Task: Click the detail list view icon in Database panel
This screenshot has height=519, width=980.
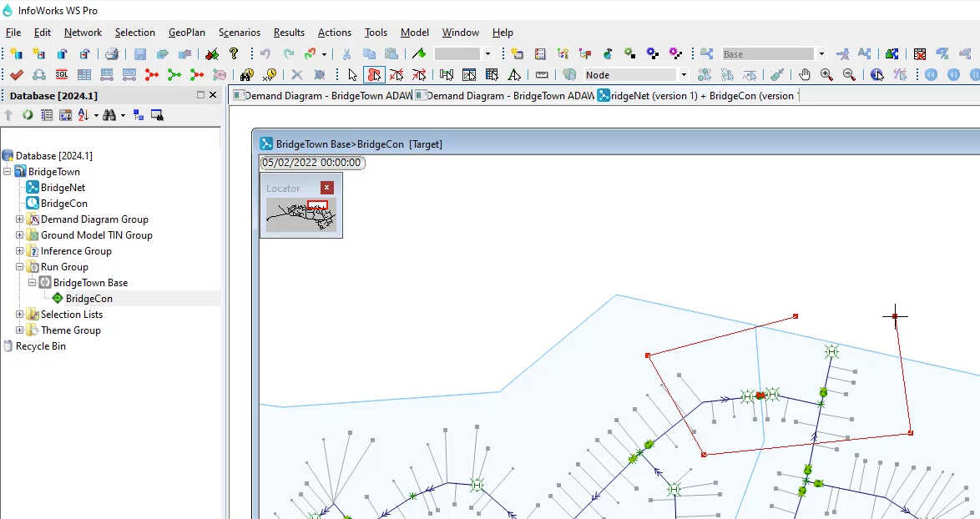Action: [46, 115]
